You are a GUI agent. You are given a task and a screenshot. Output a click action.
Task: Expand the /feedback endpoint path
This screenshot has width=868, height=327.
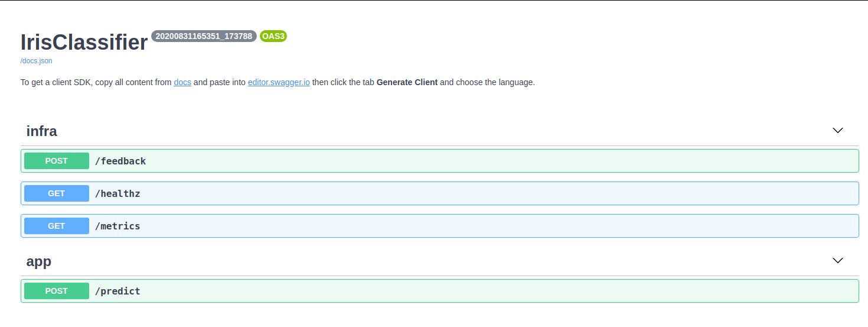point(120,161)
